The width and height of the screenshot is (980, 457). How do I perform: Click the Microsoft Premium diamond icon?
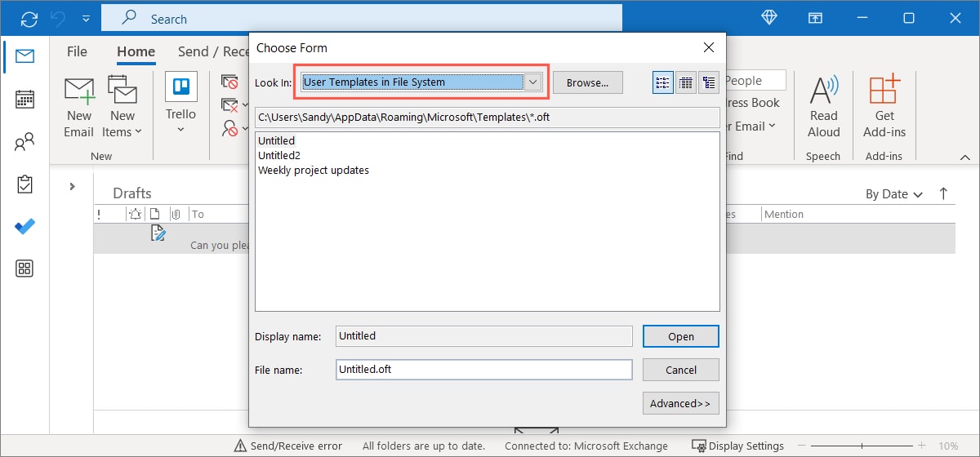[x=770, y=18]
